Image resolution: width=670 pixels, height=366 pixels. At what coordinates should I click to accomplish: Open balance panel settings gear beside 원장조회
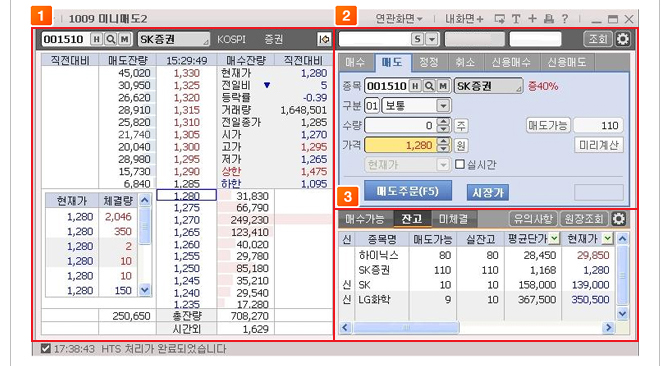coord(618,219)
